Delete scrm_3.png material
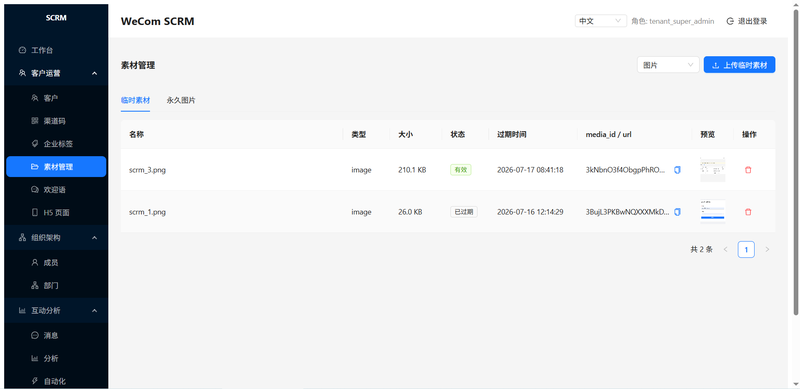Screen dimensions: 800x389 (x=748, y=170)
